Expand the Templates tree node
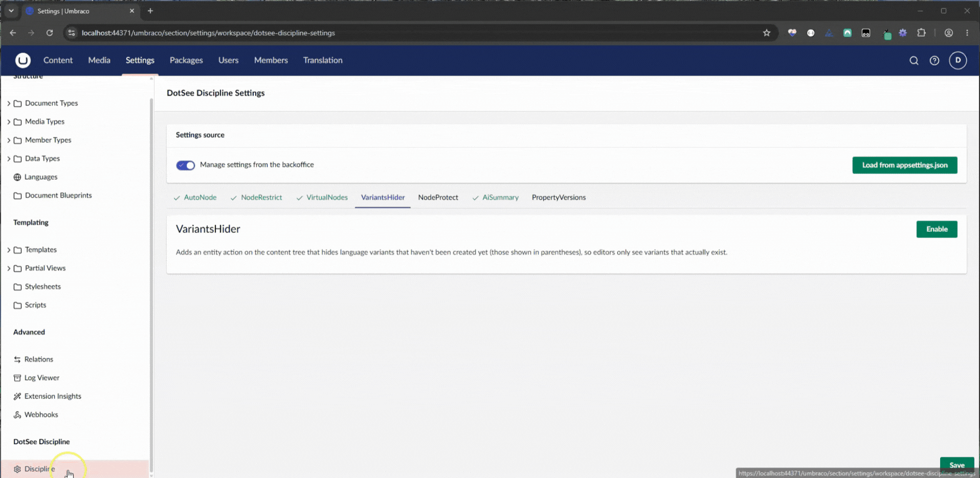Image resolution: width=980 pixels, height=478 pixels. click(9, 250)
